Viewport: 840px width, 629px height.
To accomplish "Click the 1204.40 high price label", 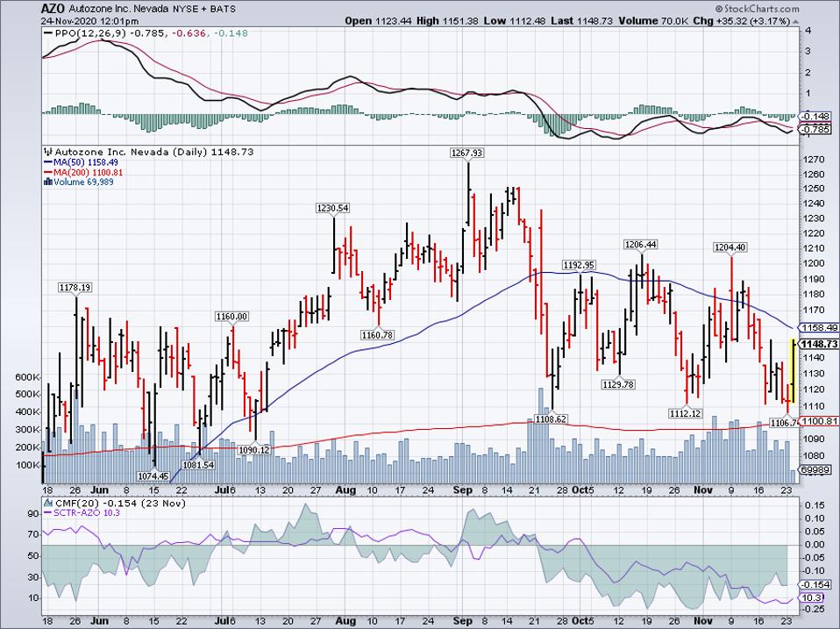I will [730, 247].
